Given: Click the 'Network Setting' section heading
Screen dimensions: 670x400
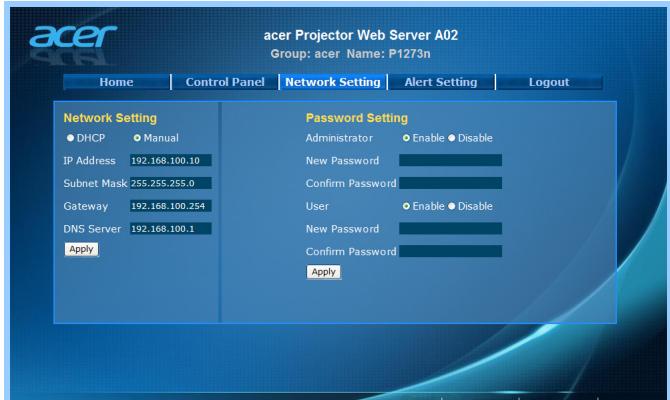Looking at the screenshot, I should coord(110,118).
